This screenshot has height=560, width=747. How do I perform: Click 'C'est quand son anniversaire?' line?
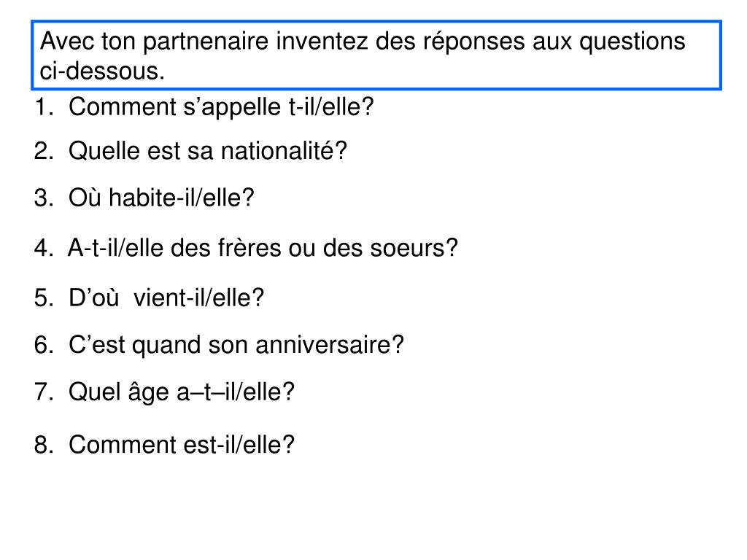tap(236, 345)
